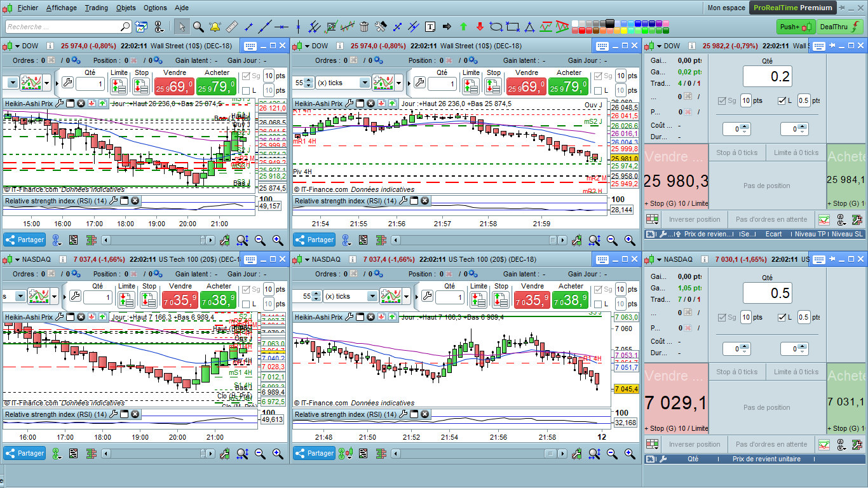Toggle L checkbox in NASDAQ order ticket panel
Image resolution: width=868 pixels, height=488 pixels.
click(782, 317)
